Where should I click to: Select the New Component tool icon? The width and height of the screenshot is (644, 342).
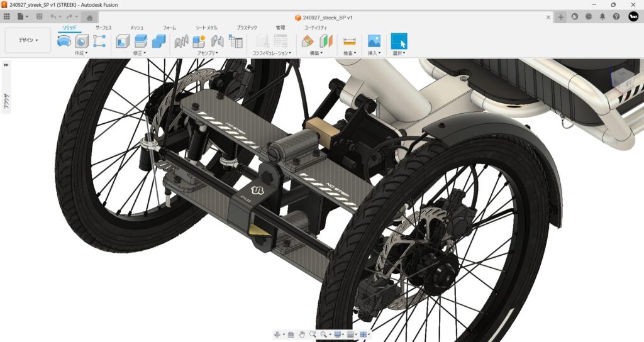pyautogui.click(x=199, y=41)
